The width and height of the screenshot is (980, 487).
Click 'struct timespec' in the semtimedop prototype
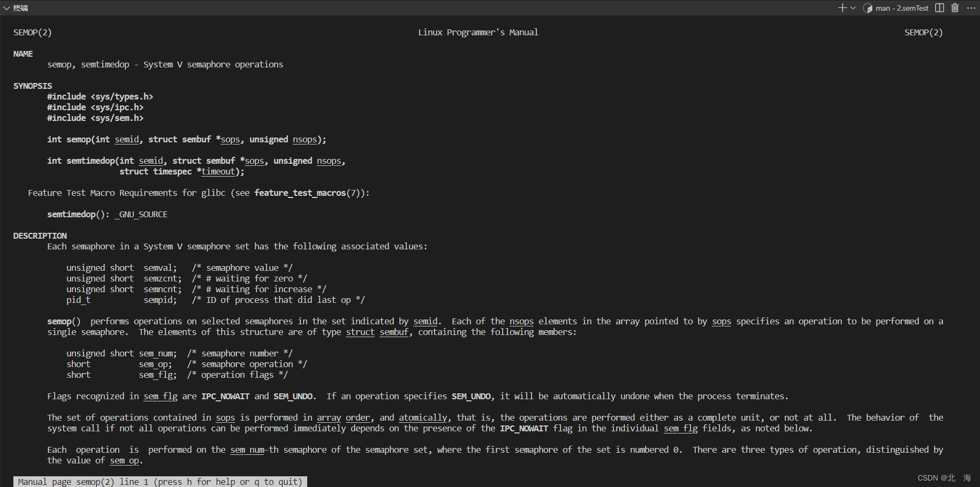click(x=155, y=172)
